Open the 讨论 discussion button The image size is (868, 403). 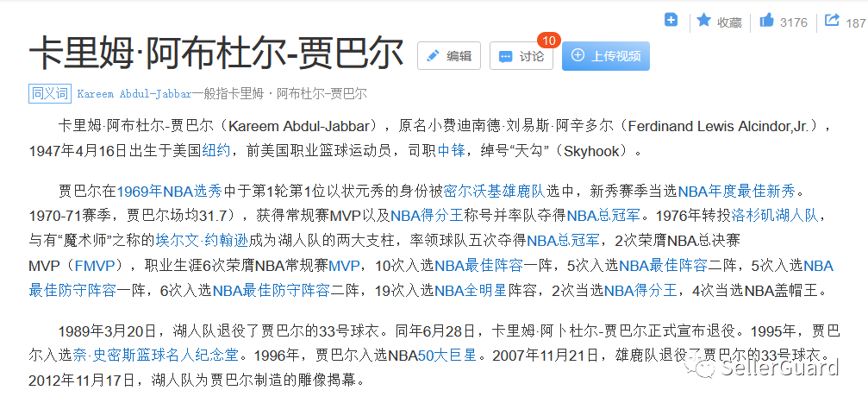click(x=521, y=55)
